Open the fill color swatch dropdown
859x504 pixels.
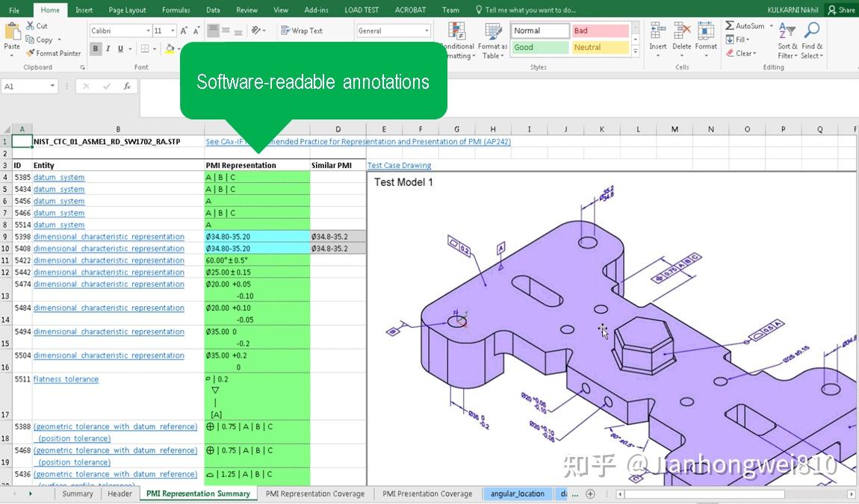[178, 48]
